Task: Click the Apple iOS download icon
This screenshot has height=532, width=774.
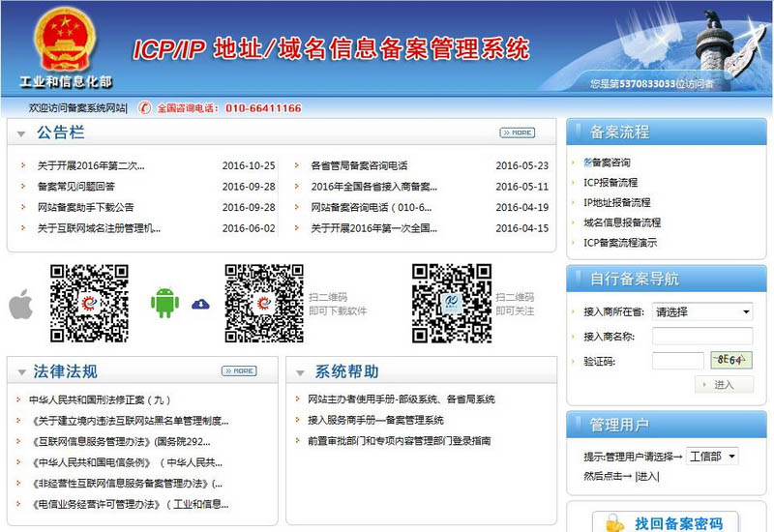Action: pos(20,303)
